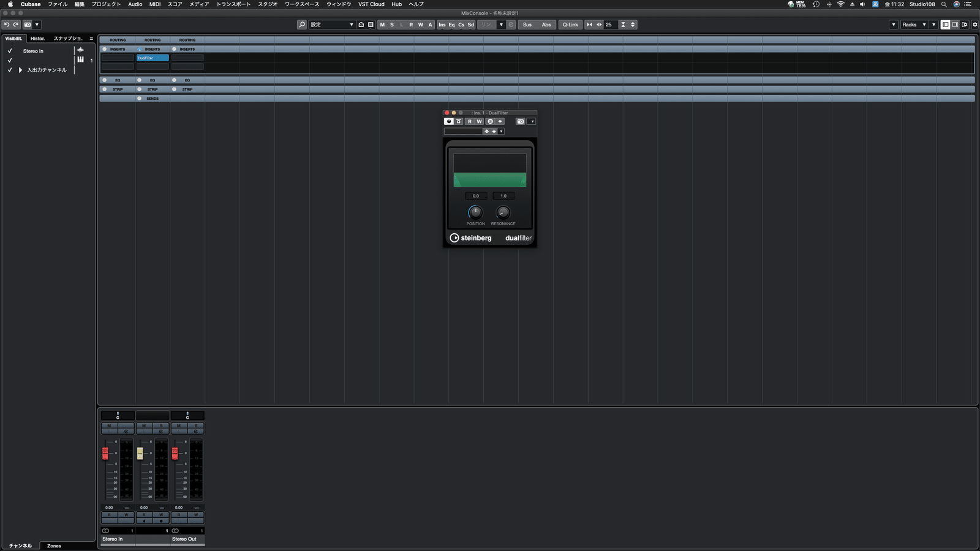Click the redo arrow in MixConsole toolbar
The width and height of the screenshot is (980, 551).
point(16,24)
